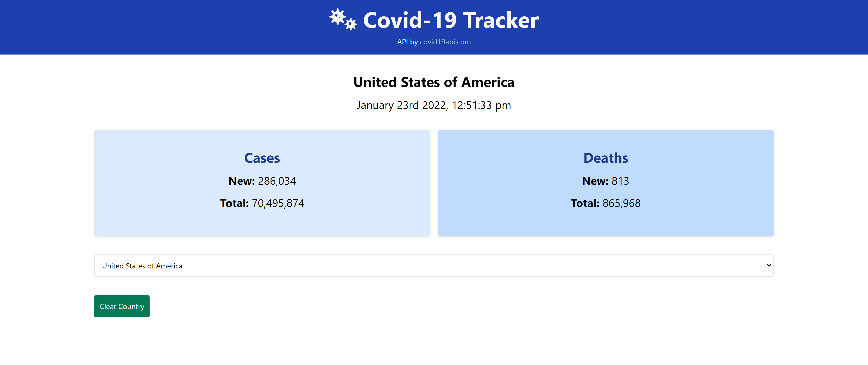Click the API by label text

pos(407,42)
